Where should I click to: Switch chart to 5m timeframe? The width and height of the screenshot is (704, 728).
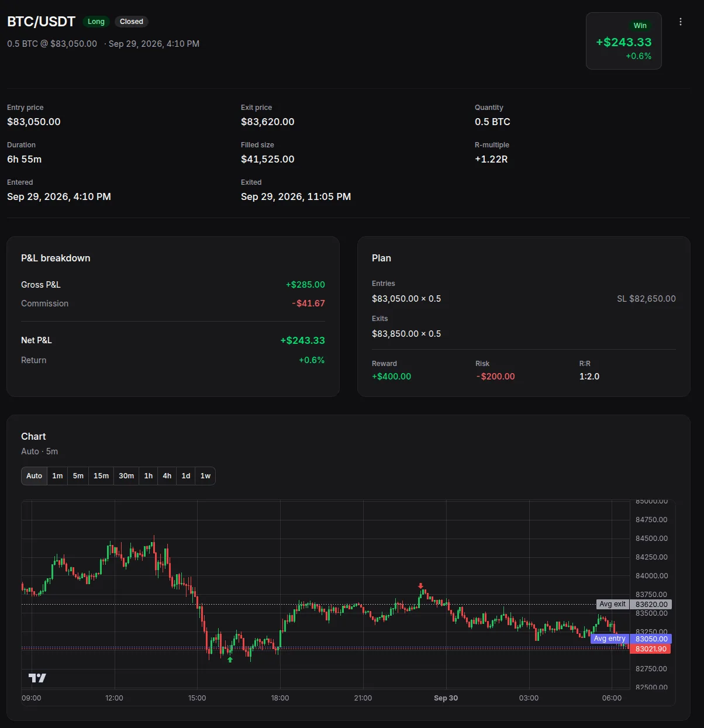[x=78, y=476]
